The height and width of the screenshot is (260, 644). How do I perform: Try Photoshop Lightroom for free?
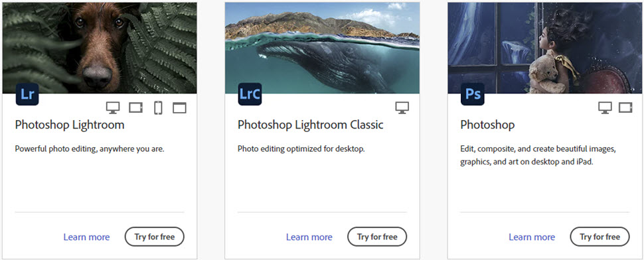click(155, 237)
